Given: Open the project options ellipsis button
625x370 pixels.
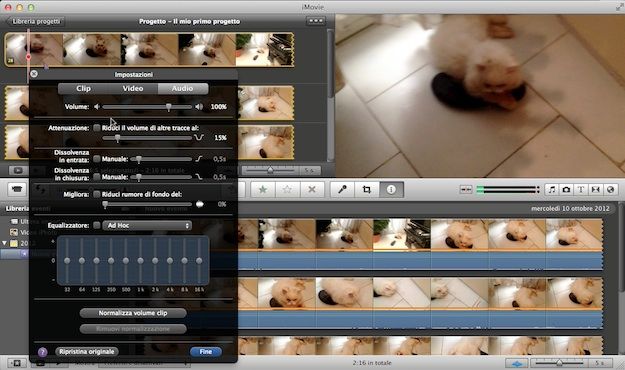Looking at the screenshot, I should pos(316,21).
